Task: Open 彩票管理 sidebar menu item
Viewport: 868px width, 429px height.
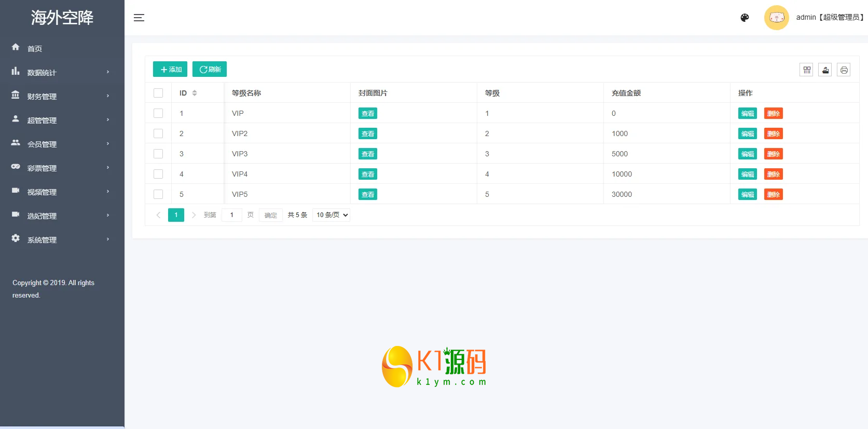Action: pyautogui.click(x=62, y=168)
